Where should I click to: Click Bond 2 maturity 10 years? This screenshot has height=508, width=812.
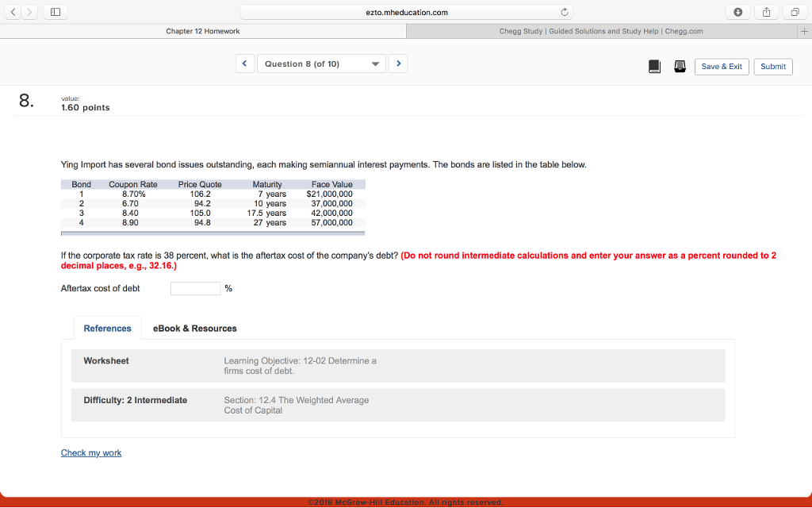[x=270, y=204]
